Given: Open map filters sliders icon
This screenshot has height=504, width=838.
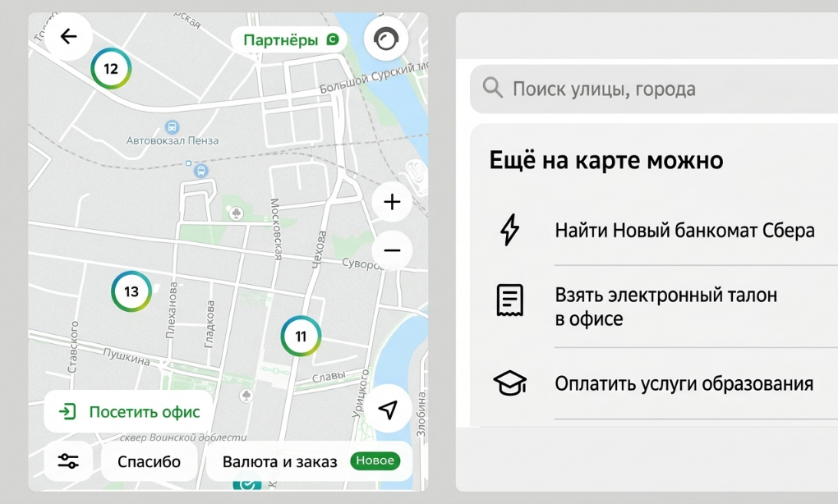Looking at the screenshot, I should tap(68, 461).
